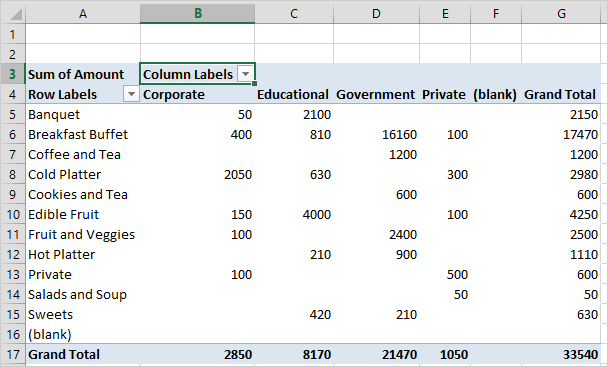Select row 4 header
The height and width of the screenshot is (367, 608).
tap(13, 94)
